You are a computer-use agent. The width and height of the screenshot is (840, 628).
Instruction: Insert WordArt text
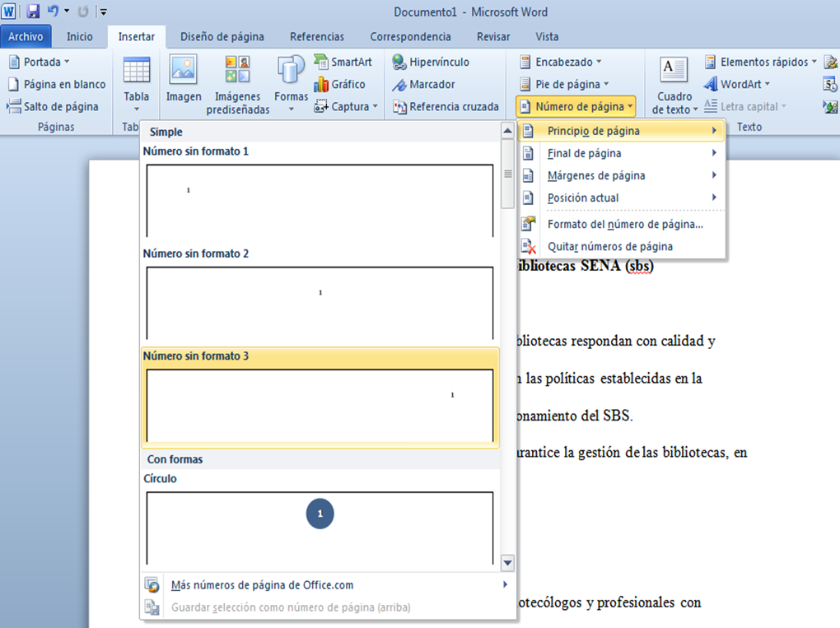(x=736, y=85)
